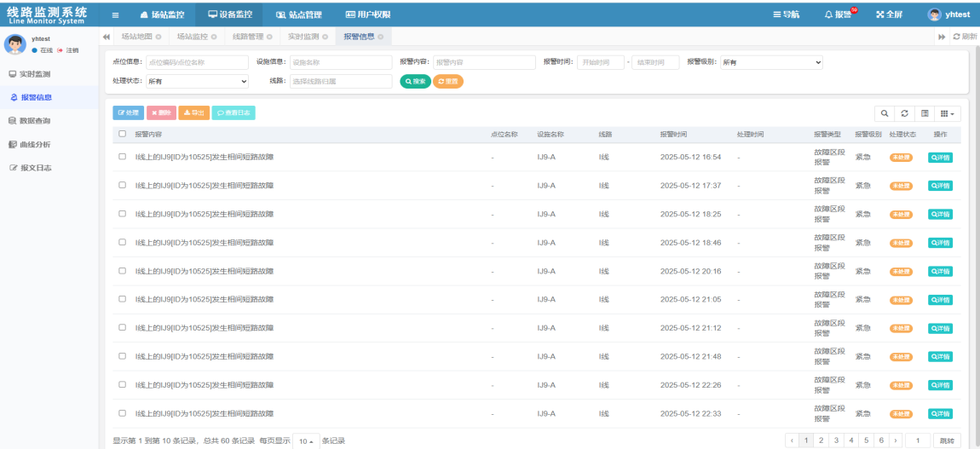Open the page size 10 dropdown
The height and width of the screenshot is (449, 980).
click(306, 440)
